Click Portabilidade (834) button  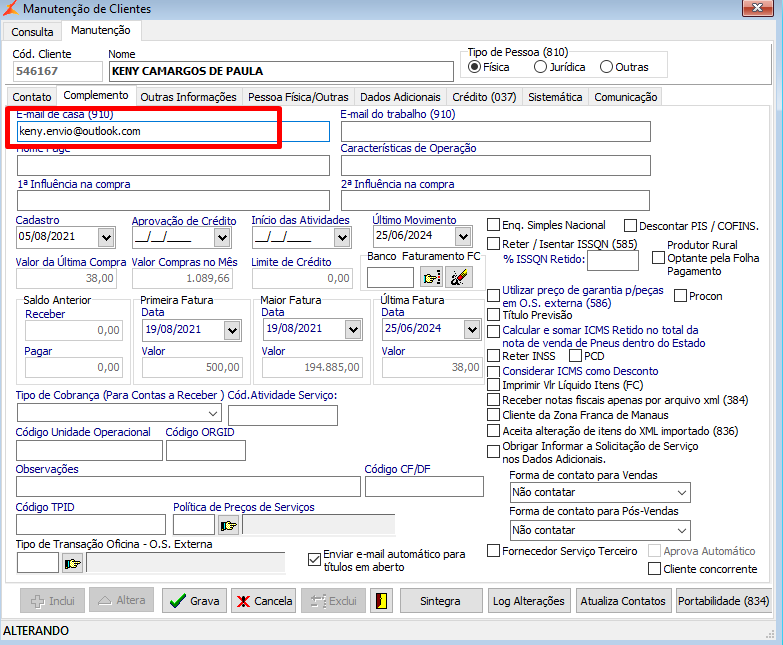(x=724, y=601)
